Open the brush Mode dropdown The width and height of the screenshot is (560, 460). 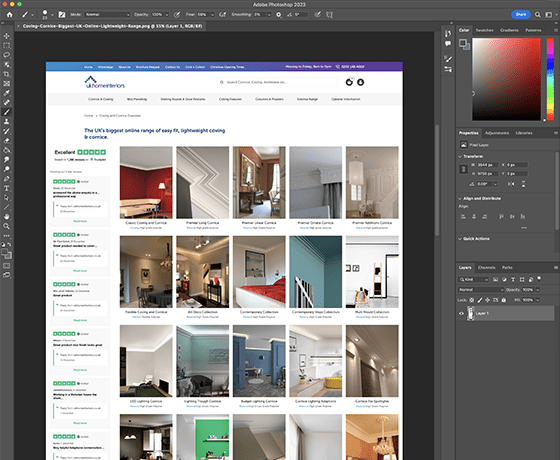coord(108,15)
